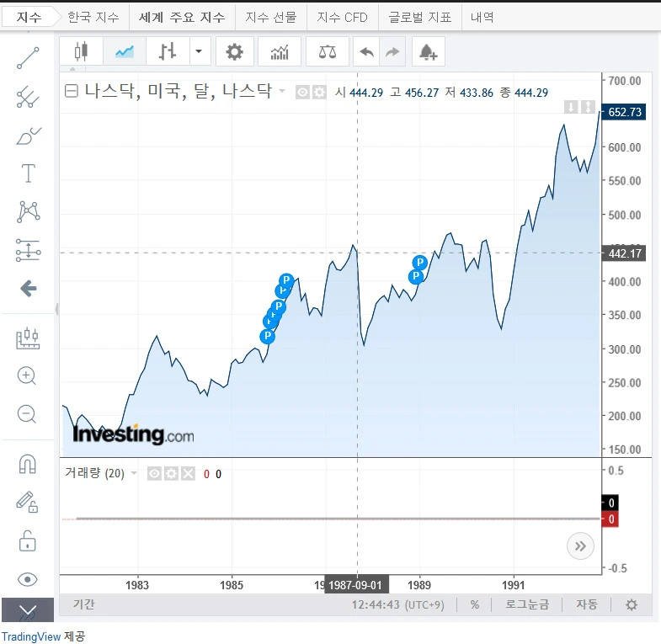This screenshot has height=644, width=661.
Task: Click the 1987-09-01 date label
Action: pos(356,585)
